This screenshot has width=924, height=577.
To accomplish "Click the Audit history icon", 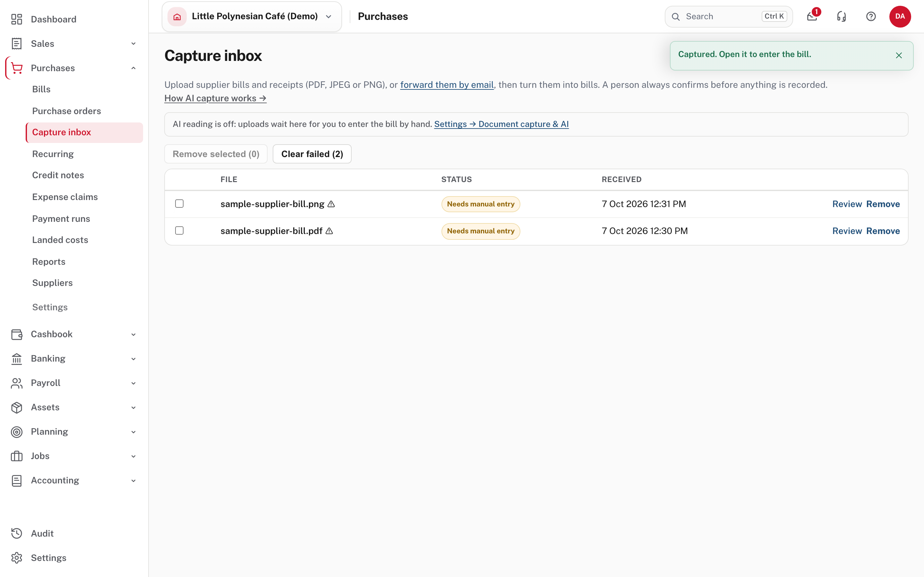I will pos(16,533).
